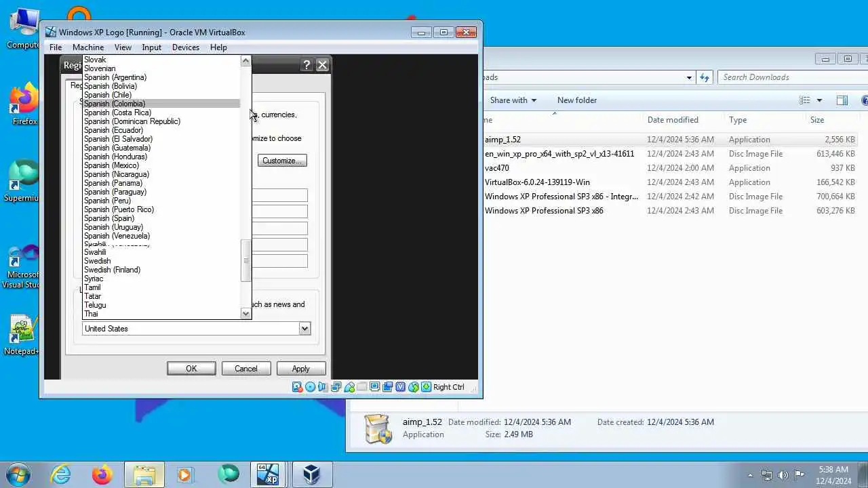Click the VirtualBox audio status icon

point(322,387)
